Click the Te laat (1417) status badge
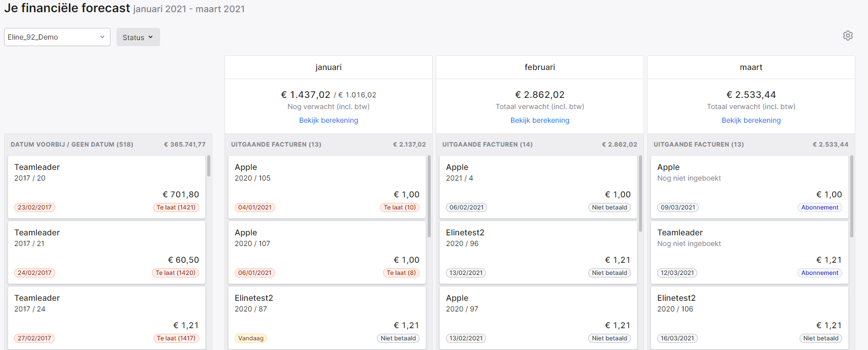This screenshot has height=350, width=868. [x=176, y=338]
